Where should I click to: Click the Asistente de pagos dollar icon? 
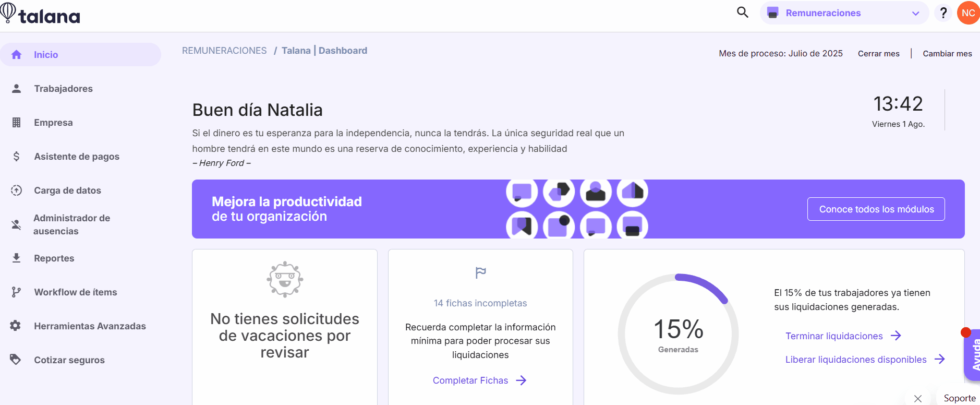click(17, 157)
